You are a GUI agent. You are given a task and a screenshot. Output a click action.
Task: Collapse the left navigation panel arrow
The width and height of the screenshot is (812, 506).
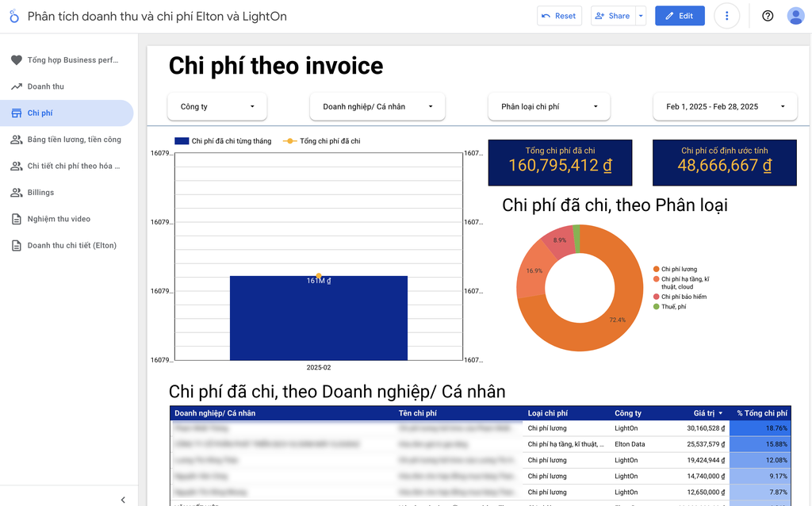pyautogui.click(x=123, y=500)
